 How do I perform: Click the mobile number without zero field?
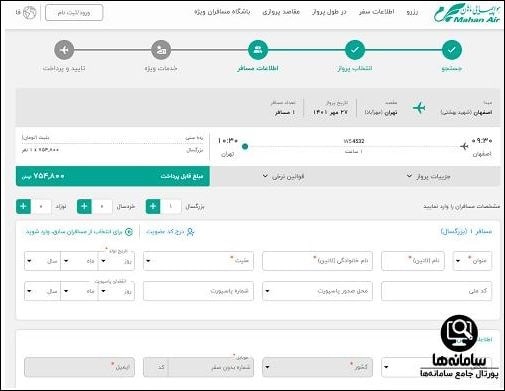point(211,367)
